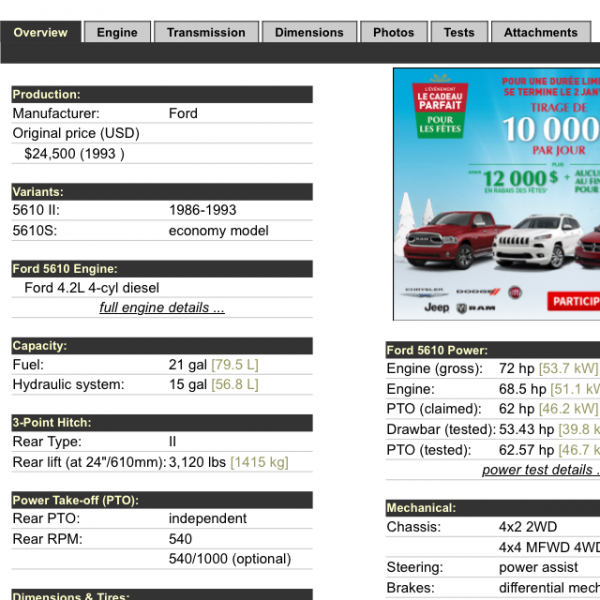This screenshot has height=600, width=600.
Task: Click the Mechanical section header
Action: coord(493,508)
